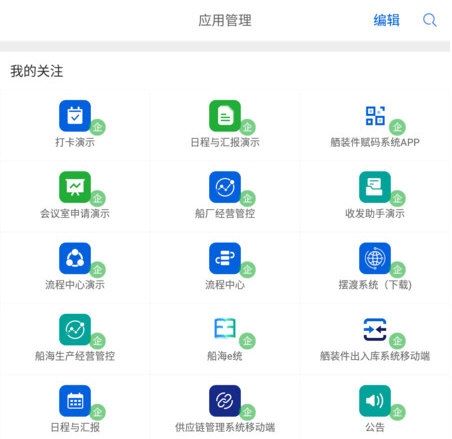This screenshot has width=452, height=439.
Task: Open the 日程与汇报演示 green document icon
Action: (x=225, y=116)
